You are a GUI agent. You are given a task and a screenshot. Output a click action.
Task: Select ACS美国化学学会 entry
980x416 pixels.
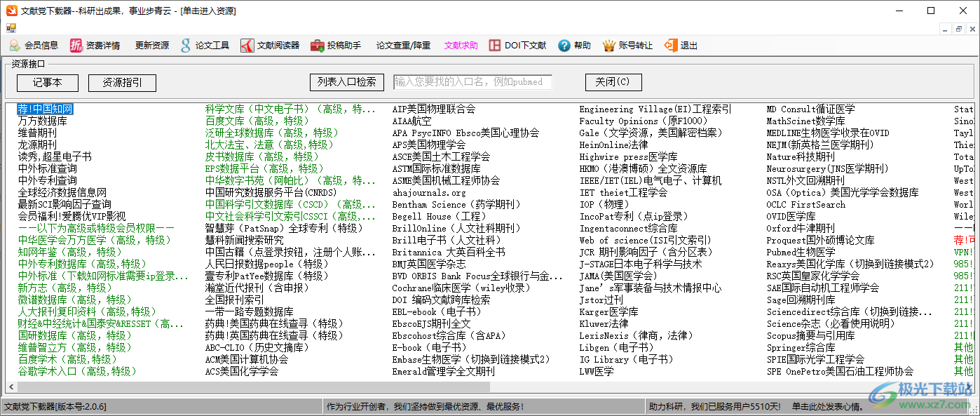[x=242, y=372]
